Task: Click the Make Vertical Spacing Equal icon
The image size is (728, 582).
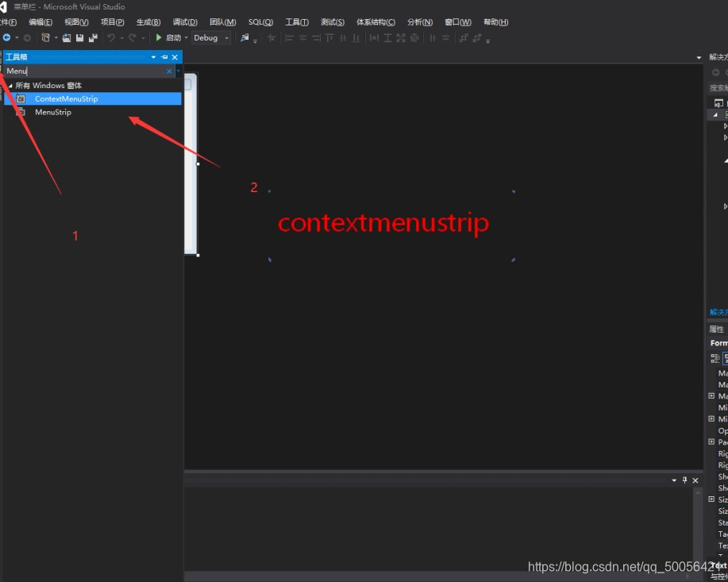Action: point(445,38)
